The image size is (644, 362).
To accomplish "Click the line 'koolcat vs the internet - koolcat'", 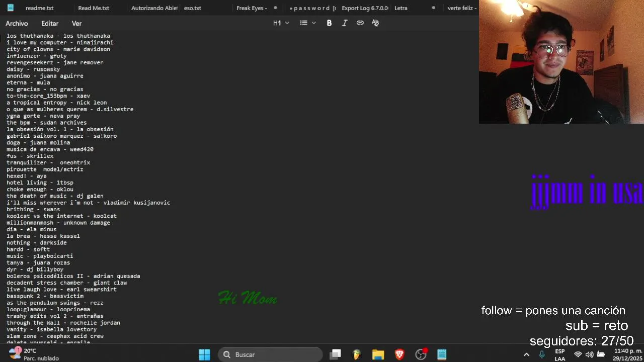I will click(x=61, y=216).
